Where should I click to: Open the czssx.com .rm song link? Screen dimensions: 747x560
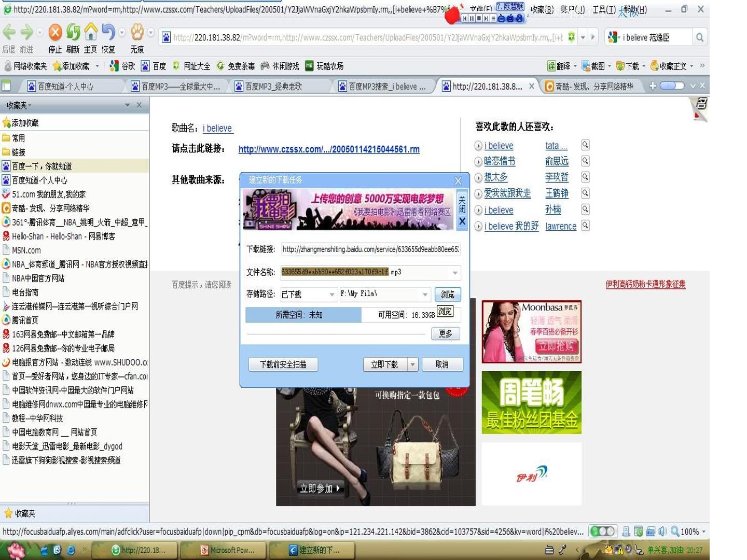[329, 149]
